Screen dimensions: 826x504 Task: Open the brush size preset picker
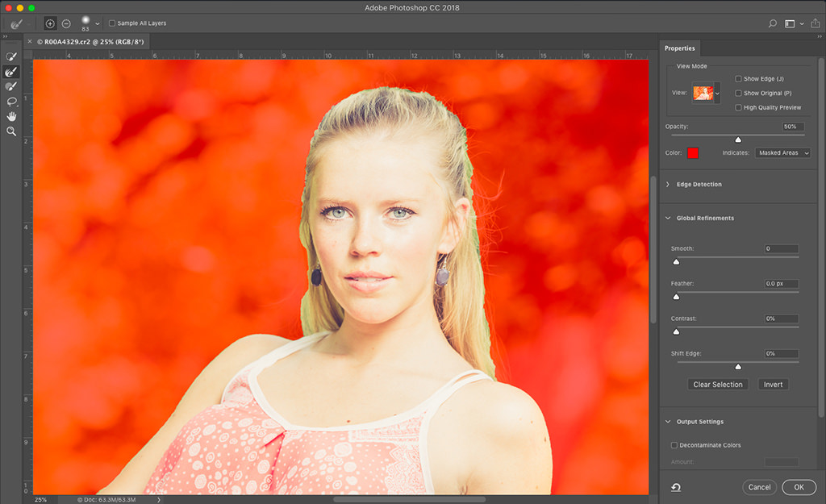(97, 23)
